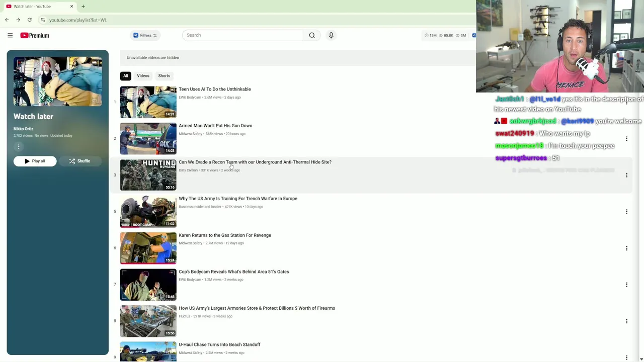This screenshot has height=362, width=644.
Task: Open U-Haul Chase video thumbnail
Action: [x=148, y=351]
